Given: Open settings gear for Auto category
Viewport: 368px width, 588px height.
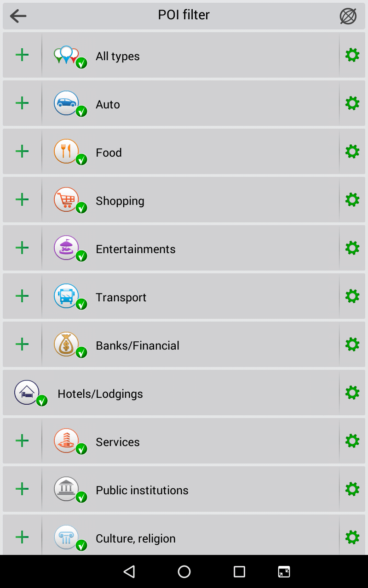Looking at the screenshot, I should tap(352, 103).
